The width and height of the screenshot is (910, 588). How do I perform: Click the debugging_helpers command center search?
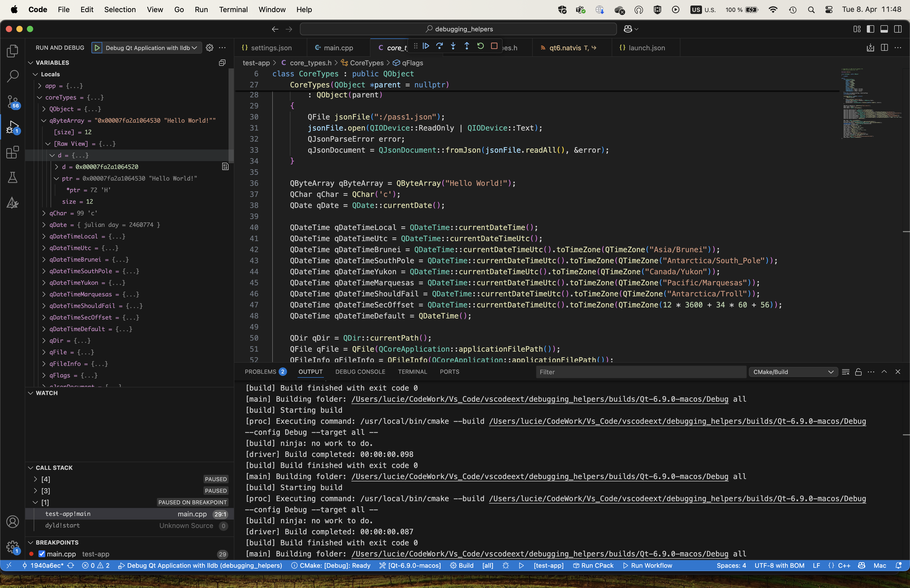click(x=458, y=29)
